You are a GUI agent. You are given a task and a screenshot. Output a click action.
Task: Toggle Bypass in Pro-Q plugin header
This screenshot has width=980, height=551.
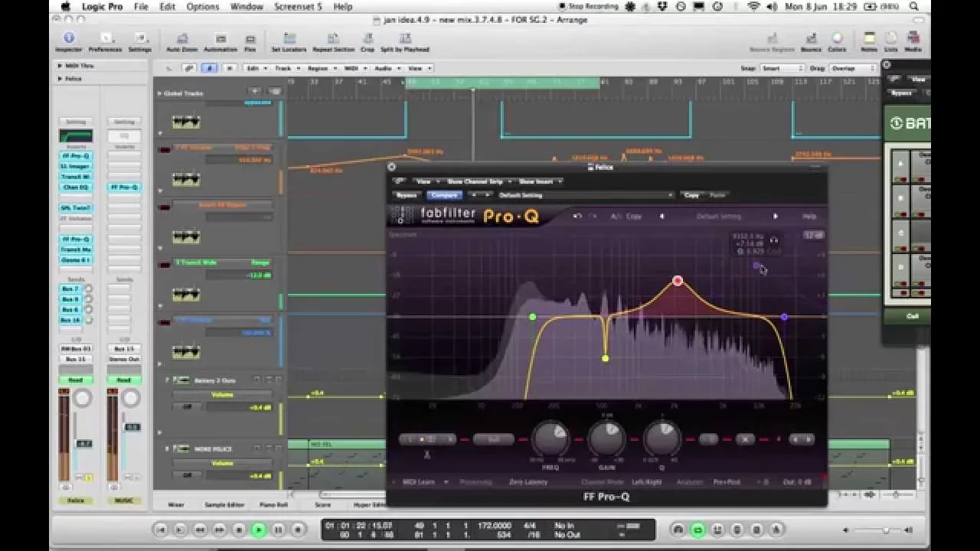coord(407,195)
